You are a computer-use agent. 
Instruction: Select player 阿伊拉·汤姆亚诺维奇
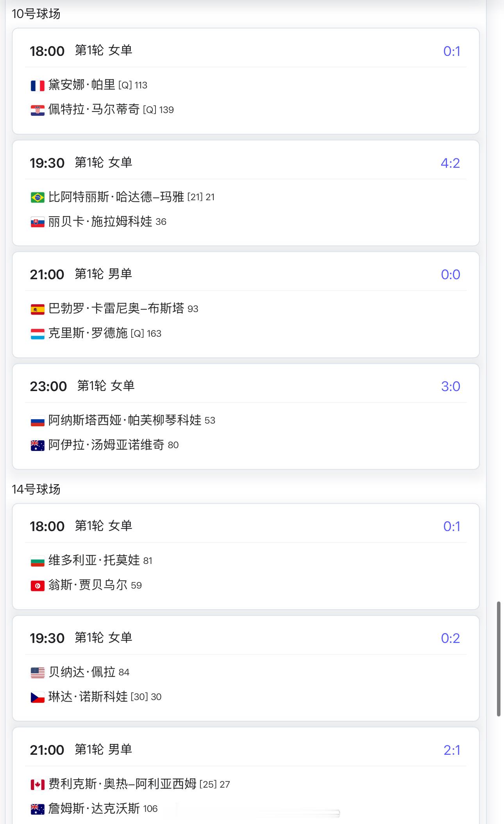pyautogui.click(x=106, y=445)
